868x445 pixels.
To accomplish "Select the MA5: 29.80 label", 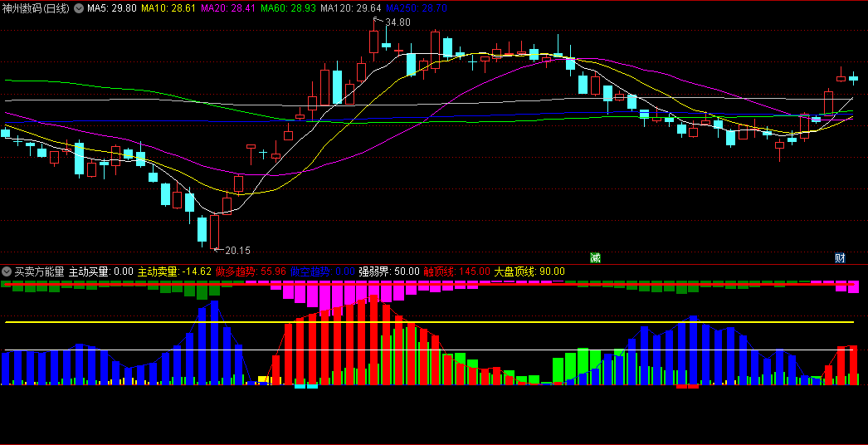I will coord(111,8).
